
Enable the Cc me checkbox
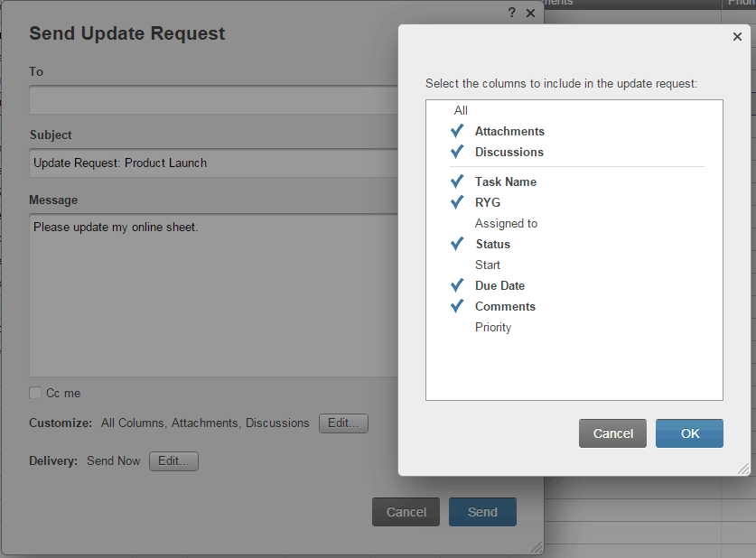(35, 393)
